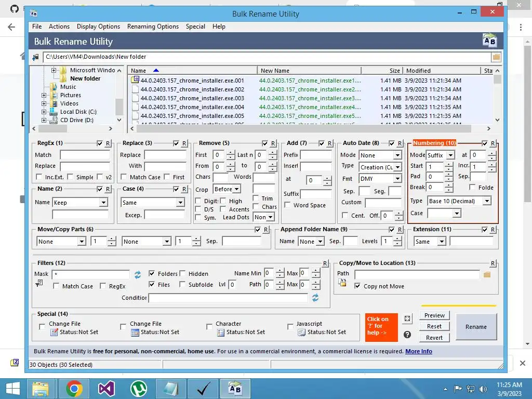Toggle the Cent. checkbox in Auto Date
532x399 pixels.
[345, 215]
